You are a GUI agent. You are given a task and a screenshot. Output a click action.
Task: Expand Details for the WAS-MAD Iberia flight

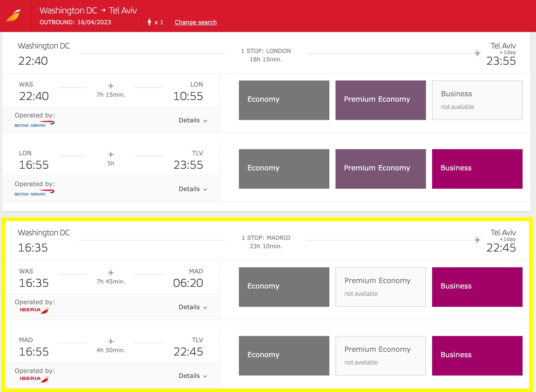[193, 307]
